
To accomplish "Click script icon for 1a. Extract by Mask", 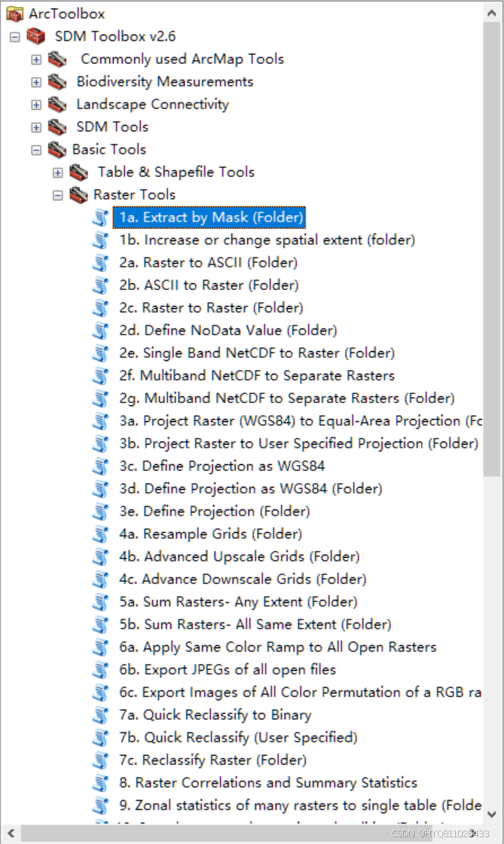I will point(100,218).
